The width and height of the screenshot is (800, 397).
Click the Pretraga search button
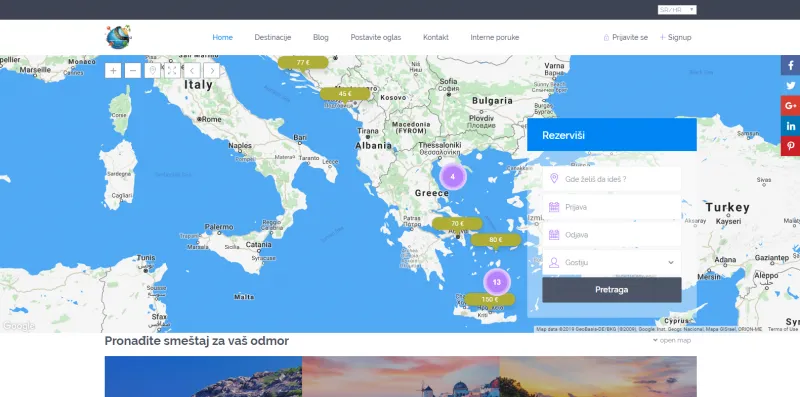click(612, 290)
